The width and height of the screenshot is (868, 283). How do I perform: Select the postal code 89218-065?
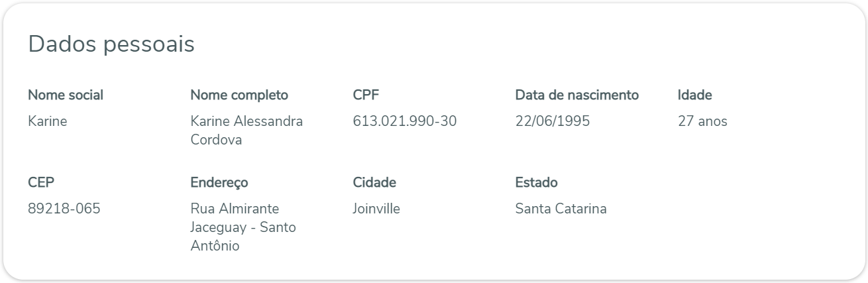tap(64, 209)
